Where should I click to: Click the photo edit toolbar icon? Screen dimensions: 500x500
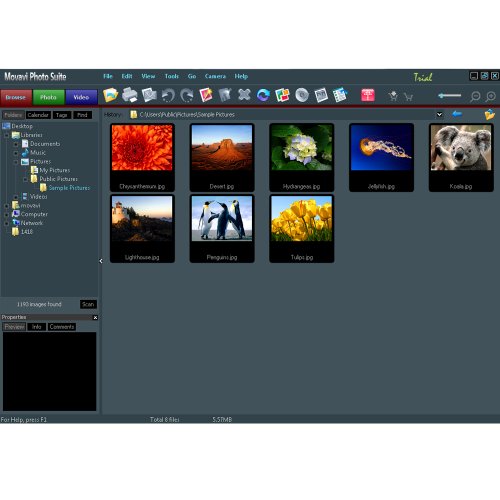206,95
